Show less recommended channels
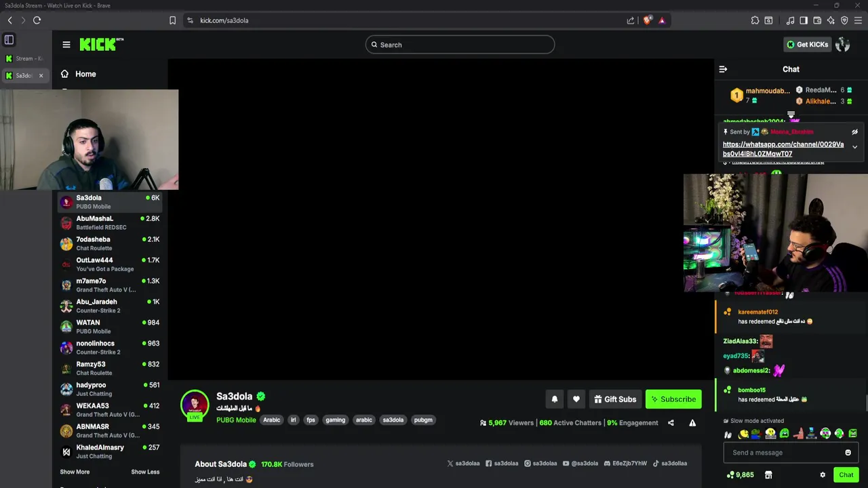Viewport: 868px width, 488px height. (145, 472)
